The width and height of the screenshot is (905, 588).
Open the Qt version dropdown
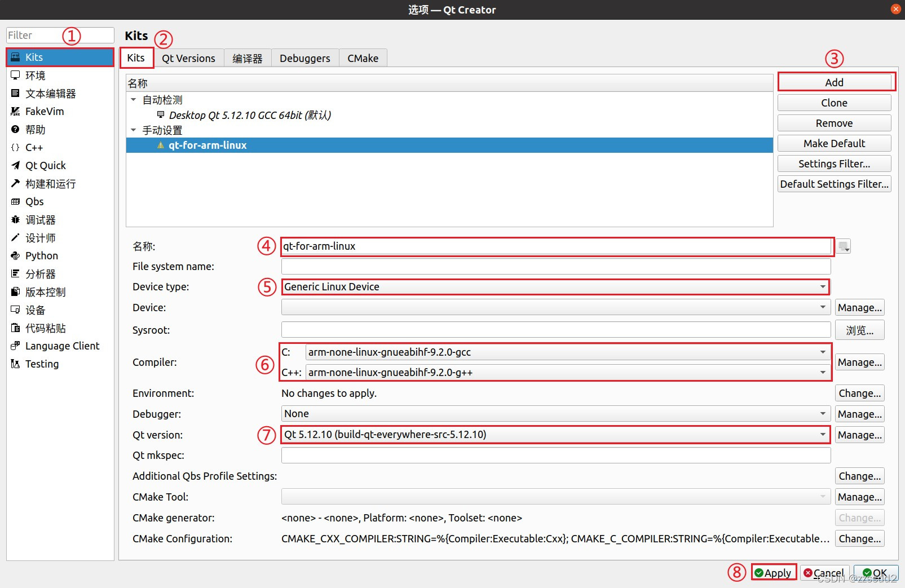click(x=555, y=435)
